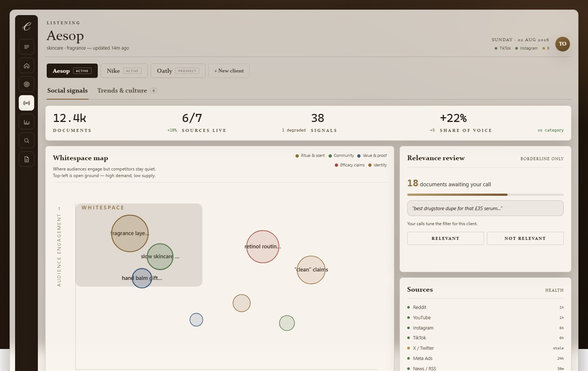This screenshot has width=588, height=371.
Task: Click the cursive logo in the sidebar
Action: pyautogui.click(x=27, y=27)
